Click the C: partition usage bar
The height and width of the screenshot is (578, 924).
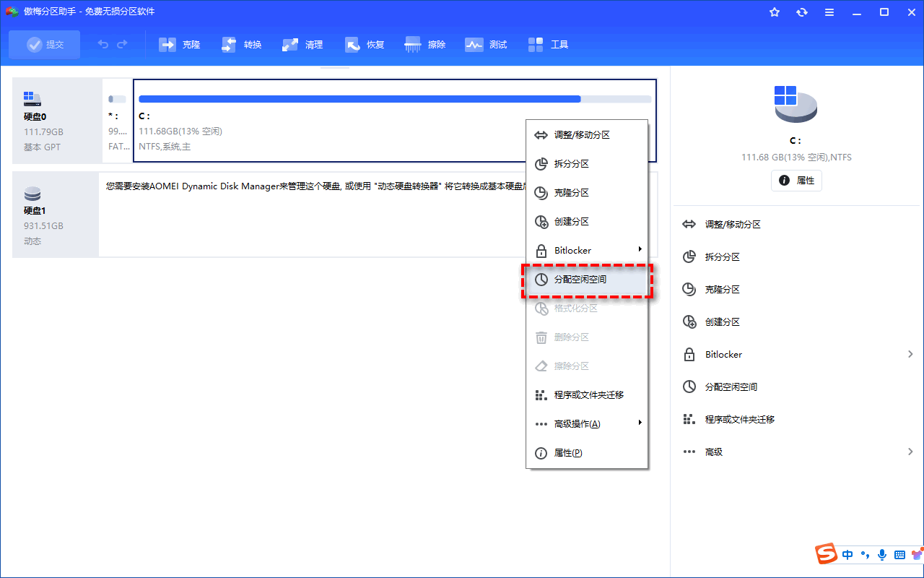pyautogui.click(x=395, y=99)
